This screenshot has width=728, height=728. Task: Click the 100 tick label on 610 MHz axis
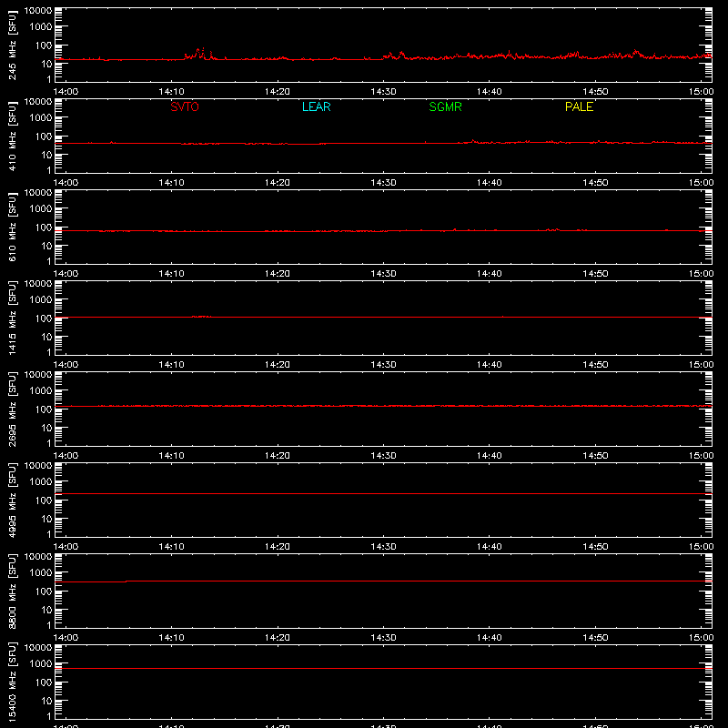pos(44,227)
